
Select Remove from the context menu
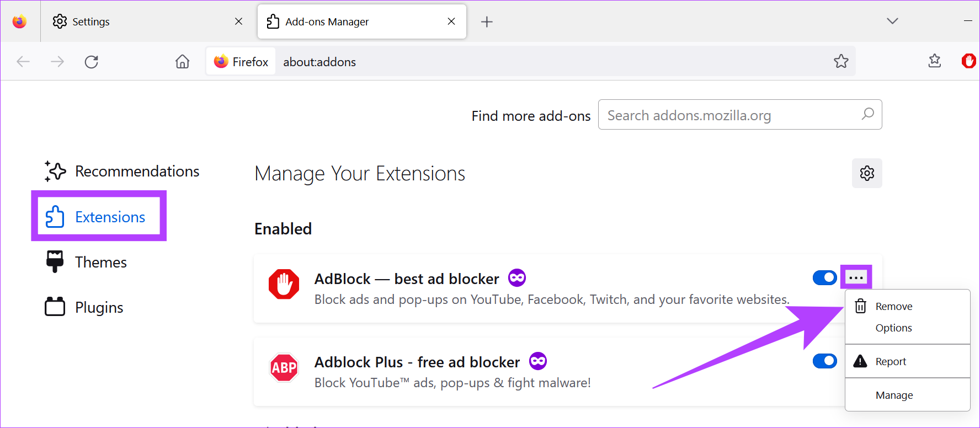(x=893, y=307)
